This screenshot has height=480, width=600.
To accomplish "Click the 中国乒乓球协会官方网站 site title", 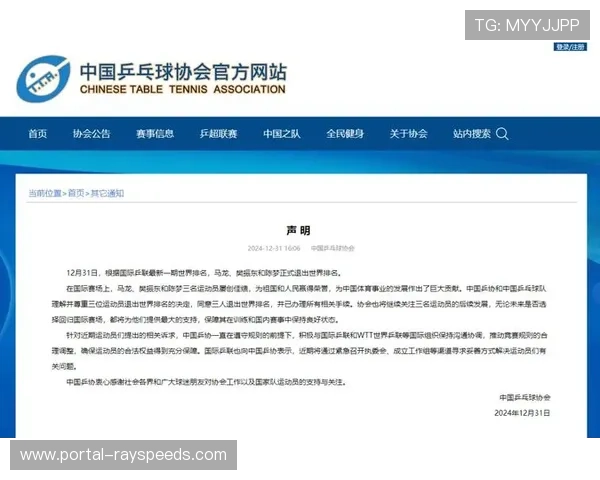I will tap(183, 72).
